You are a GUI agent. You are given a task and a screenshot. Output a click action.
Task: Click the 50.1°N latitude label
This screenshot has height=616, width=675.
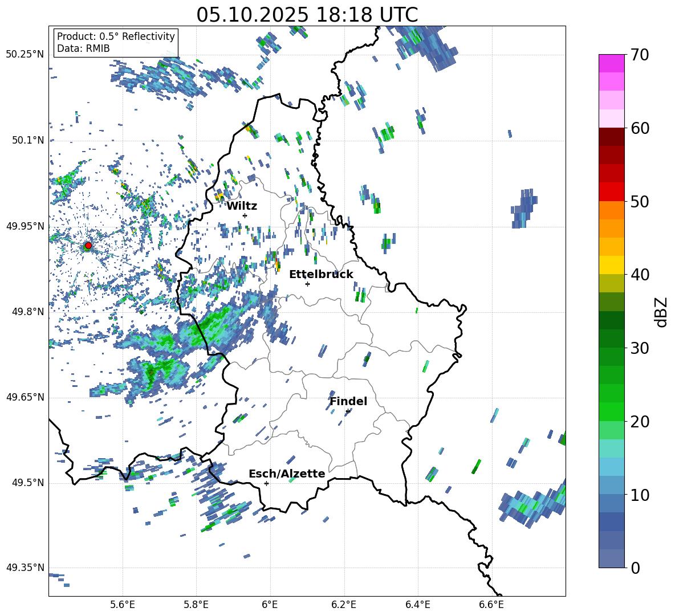tap(27, 140)
